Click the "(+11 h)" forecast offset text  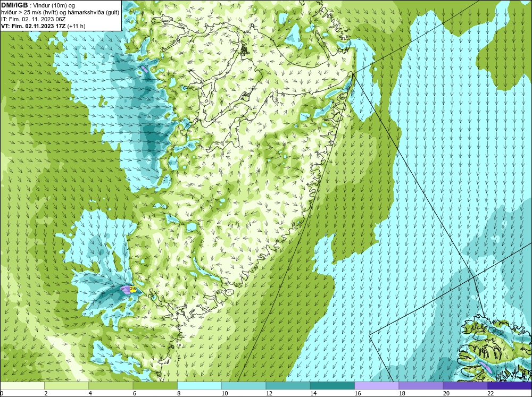tap(77, 26)
